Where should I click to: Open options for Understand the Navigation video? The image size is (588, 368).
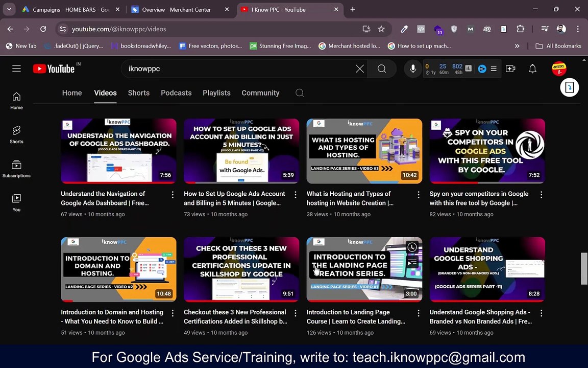click(x=173, y=195)
